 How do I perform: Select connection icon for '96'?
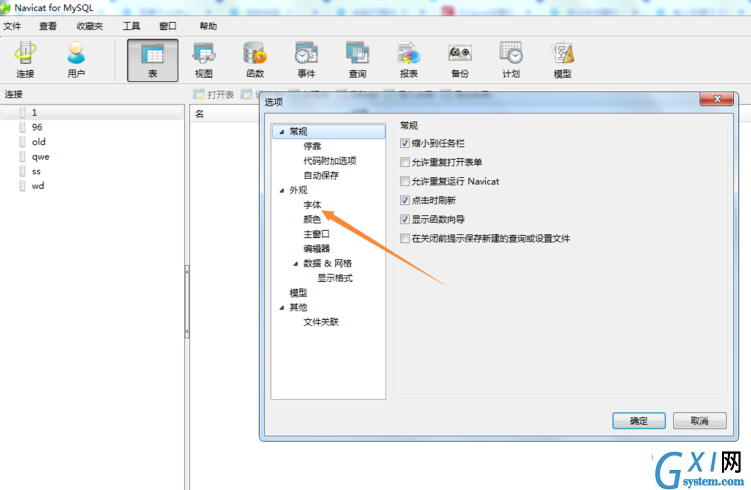click(22, 127)
